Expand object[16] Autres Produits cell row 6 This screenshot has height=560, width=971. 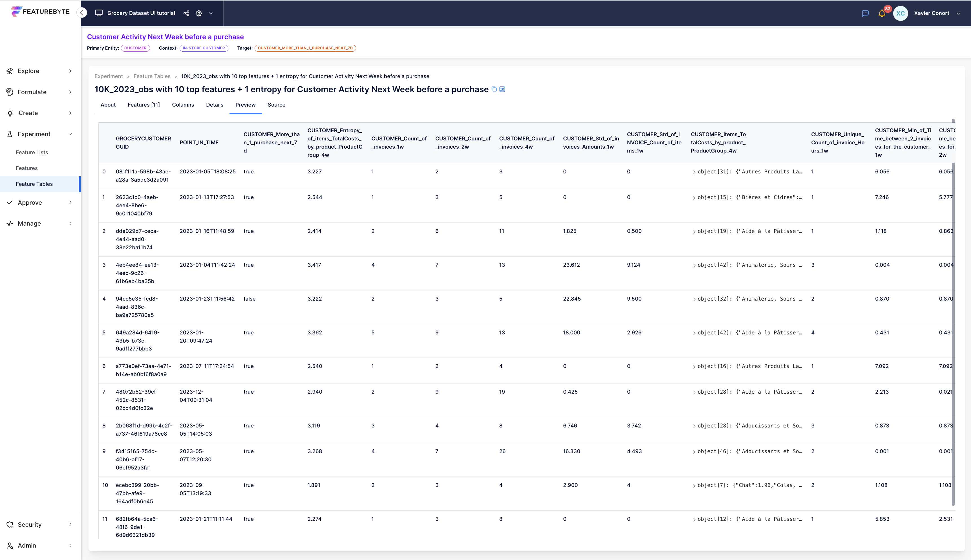pos(694,367)
